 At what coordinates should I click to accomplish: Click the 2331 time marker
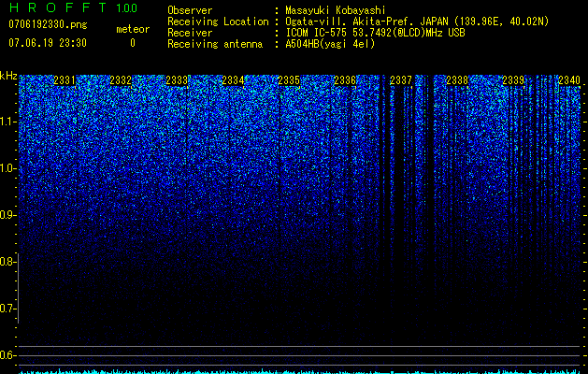(x=65, y=80)
